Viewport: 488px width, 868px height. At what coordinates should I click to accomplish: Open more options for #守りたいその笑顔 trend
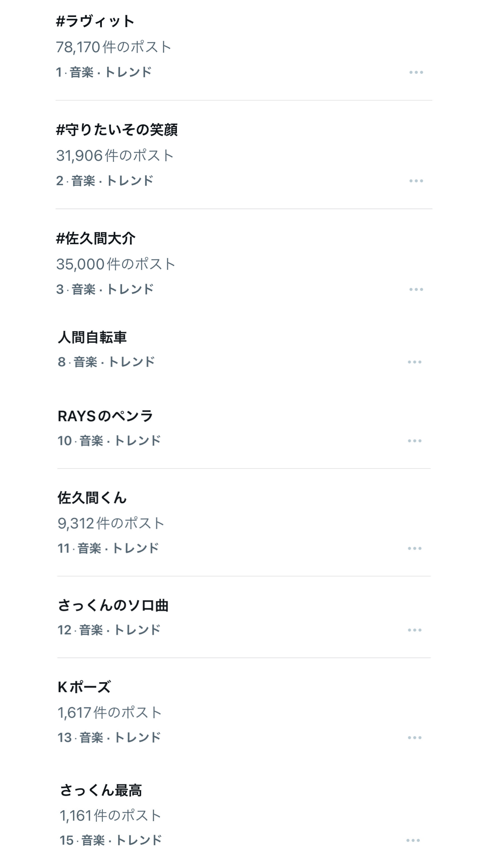[x=416, y=181]
